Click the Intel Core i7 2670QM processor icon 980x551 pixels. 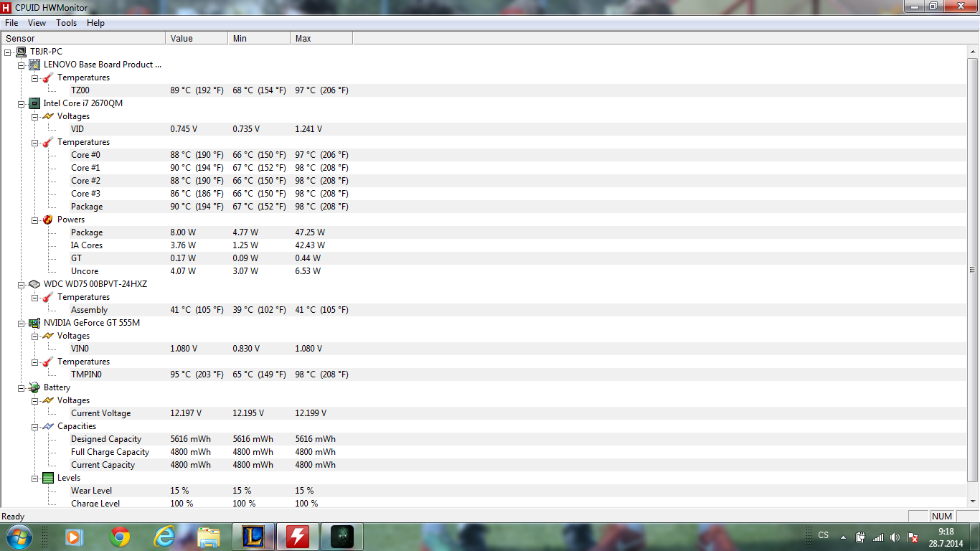(34, 103)
